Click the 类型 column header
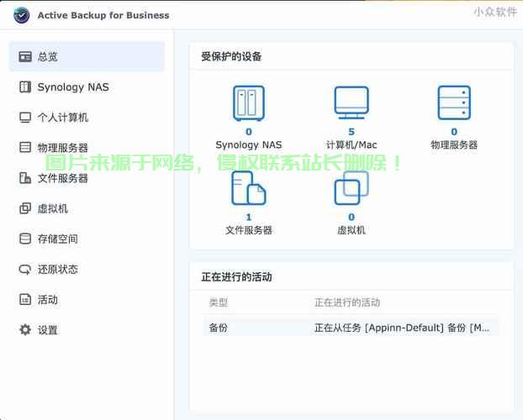523x420 pixels. click(218, 302)
